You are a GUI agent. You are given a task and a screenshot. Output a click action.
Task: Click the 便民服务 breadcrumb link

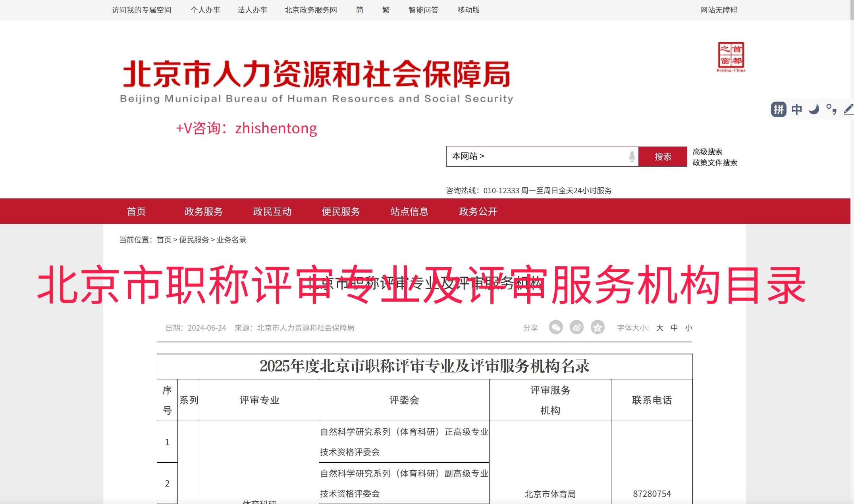(194, 240)
